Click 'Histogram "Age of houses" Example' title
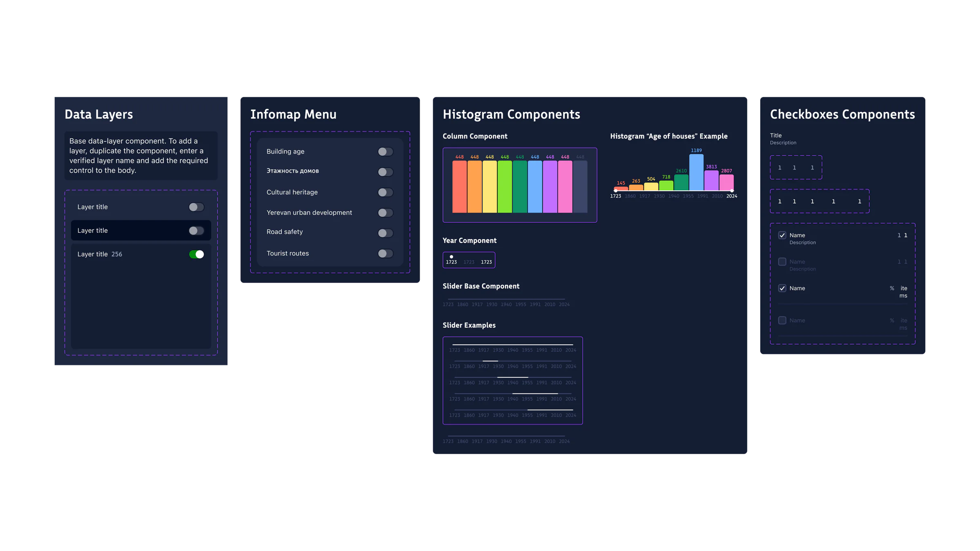Viewport: 980px width, 551px height. (669, 136)
